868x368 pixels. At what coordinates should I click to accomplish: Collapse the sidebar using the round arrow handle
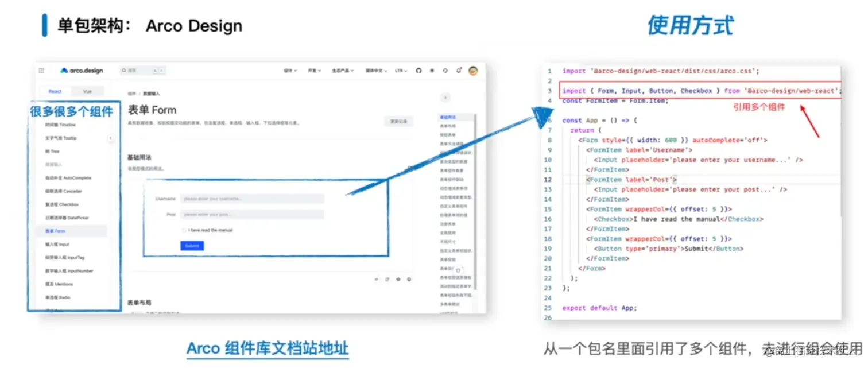(x=111, y=138)
